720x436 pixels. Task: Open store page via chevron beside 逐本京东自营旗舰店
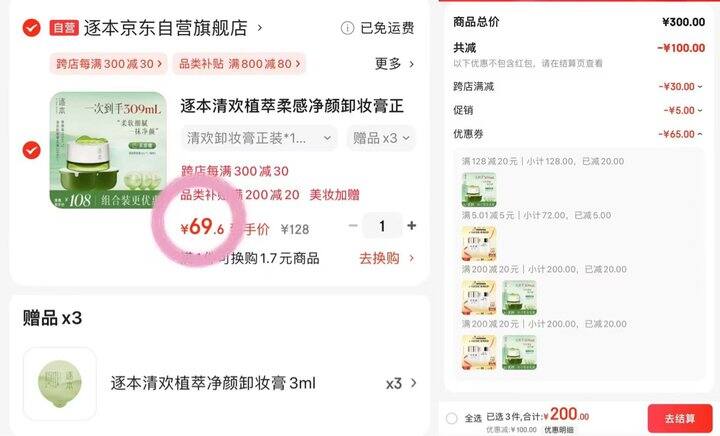(x=260, y=28)
